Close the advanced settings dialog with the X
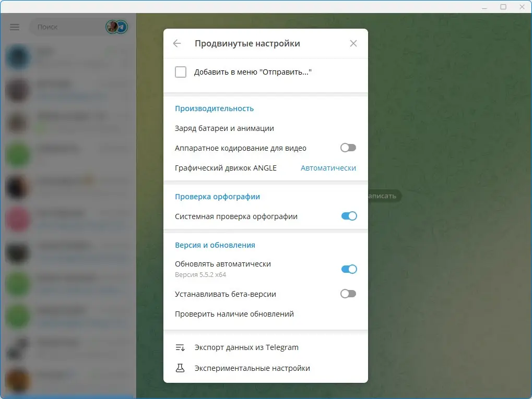 [353, 43]
